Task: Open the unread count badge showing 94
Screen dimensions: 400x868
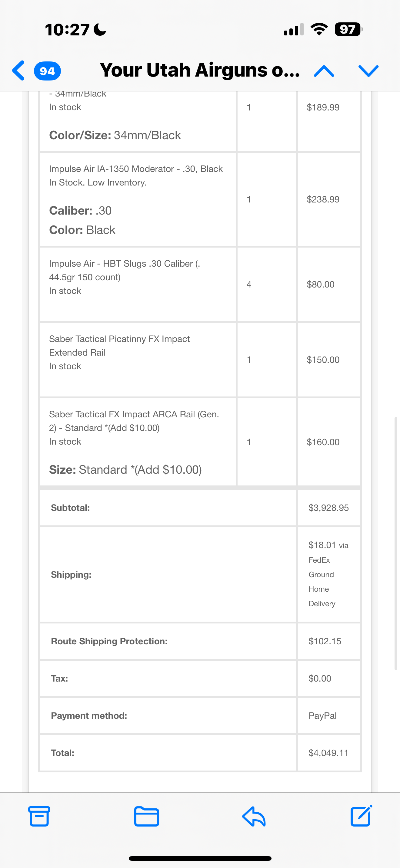Action: 47,71
